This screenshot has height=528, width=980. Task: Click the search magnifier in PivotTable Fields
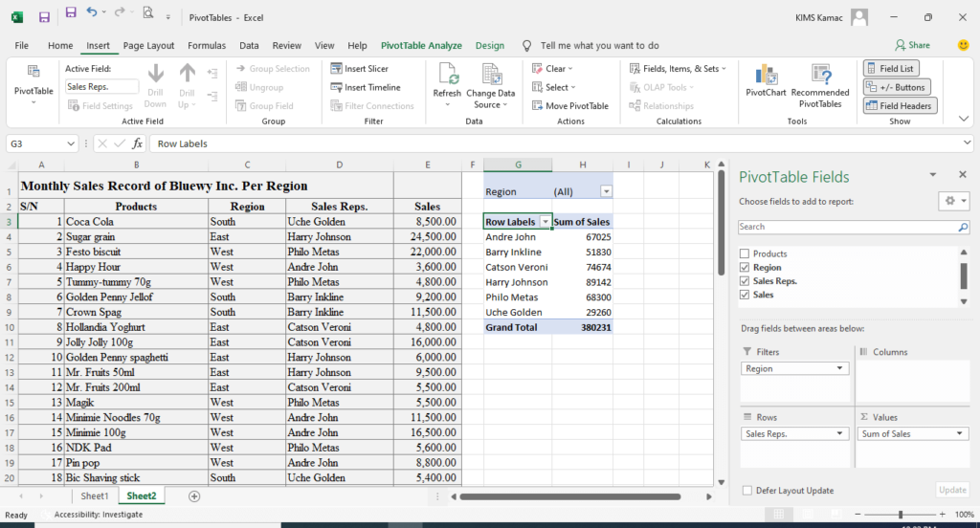[x=963, y=228]
